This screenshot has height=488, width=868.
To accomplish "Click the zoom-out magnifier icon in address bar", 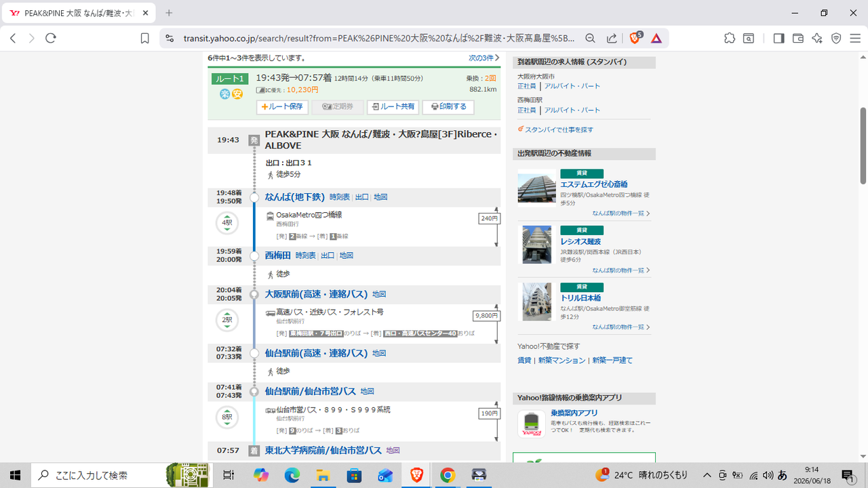I will click(591, 39).
